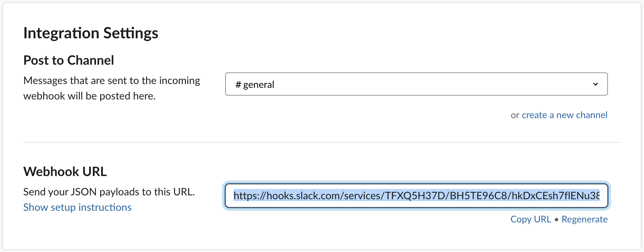The height and width of the screenshot is (252, 644).
Task: Open the Post to Channel dropdown
Action: [x=416, y=84]
